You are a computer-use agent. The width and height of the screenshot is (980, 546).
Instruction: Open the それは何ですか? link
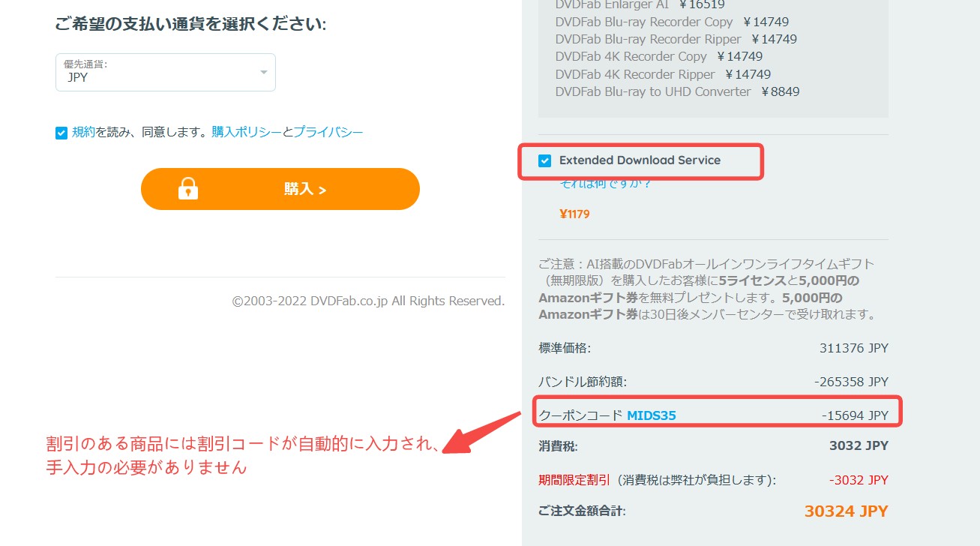(x=606, y=183)
